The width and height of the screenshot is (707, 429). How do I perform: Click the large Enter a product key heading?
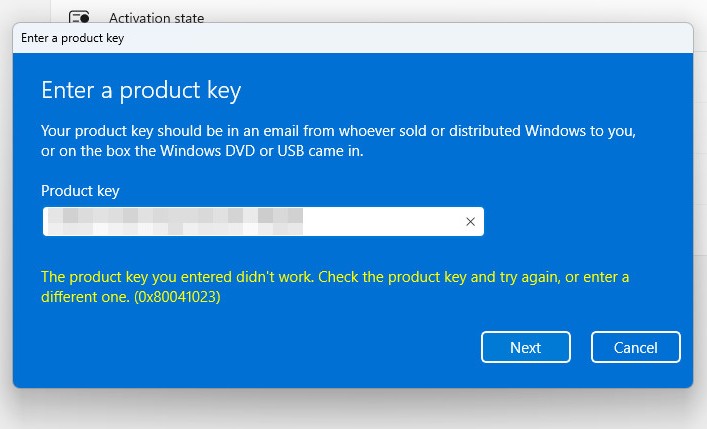(141, 90)
